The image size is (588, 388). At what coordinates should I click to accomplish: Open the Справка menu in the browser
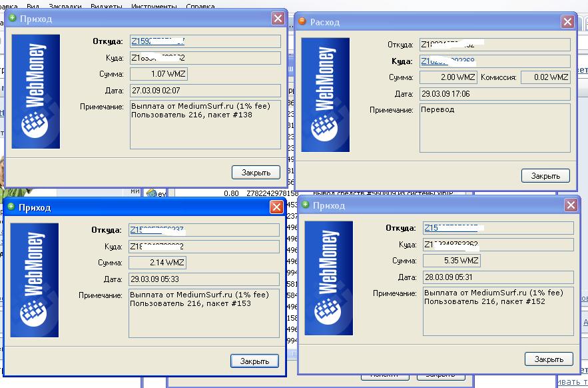(x=200, y=6)
